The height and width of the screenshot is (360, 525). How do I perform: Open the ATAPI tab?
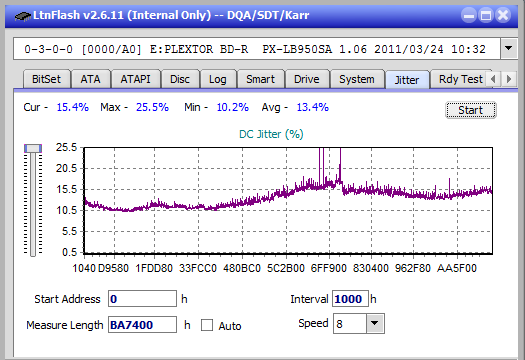coord(135,79)
